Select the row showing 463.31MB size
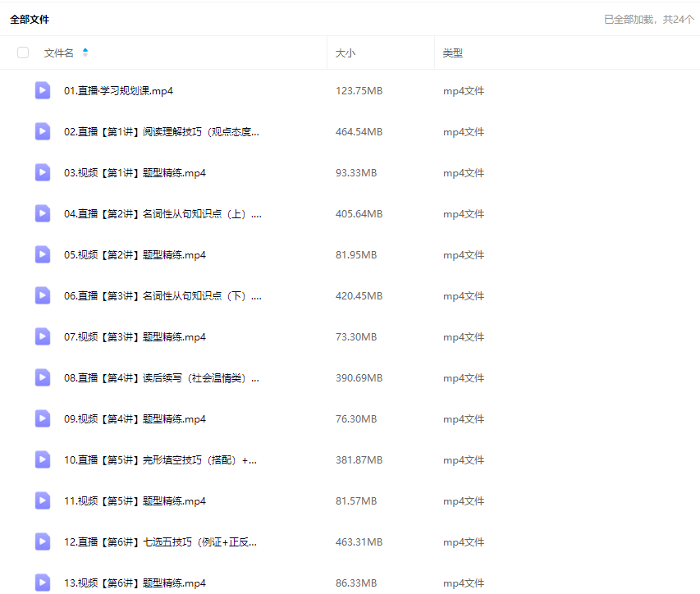Viewport: 700px width, 594px height. coord(359,542)
